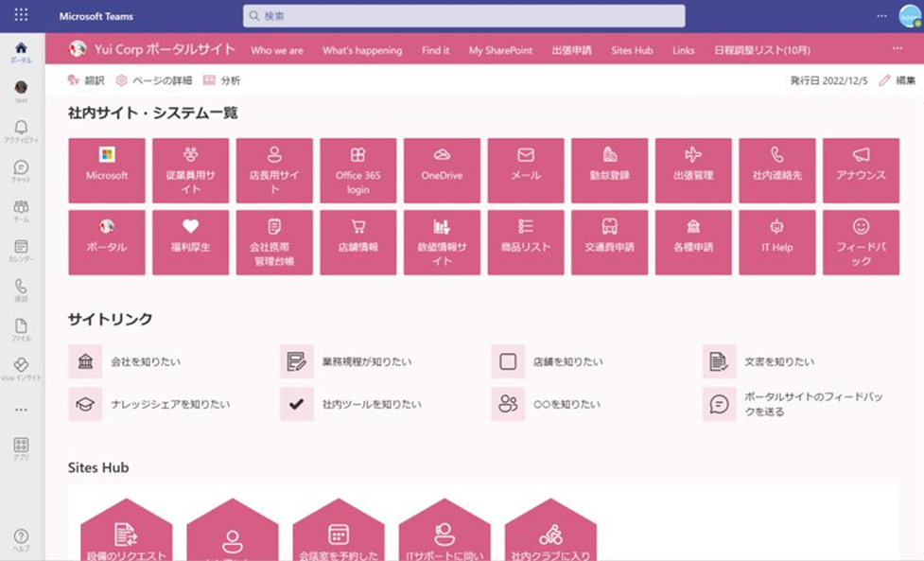
Task: Open Viva Insights in sidebar
Action: [21, 369]
